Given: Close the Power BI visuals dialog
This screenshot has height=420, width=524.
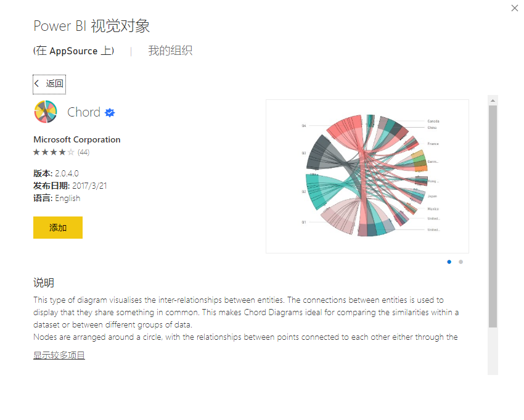Looking at the screenshot, I should [515, 8].
